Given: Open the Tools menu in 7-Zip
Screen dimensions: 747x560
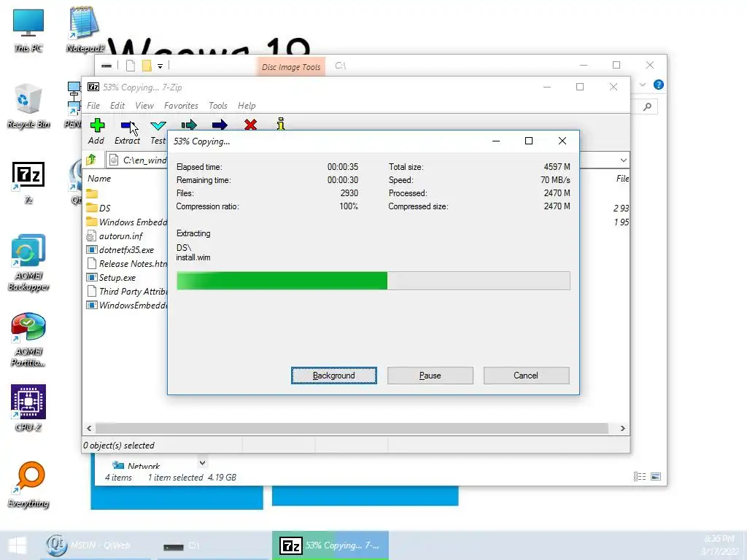Looking at the screenshot, I should (217, 106).
